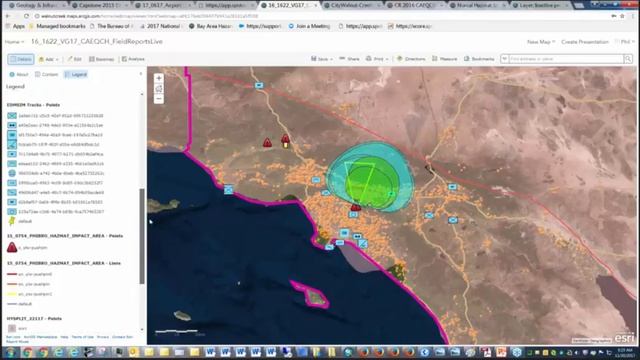
Task: Open the map Bookmarks list
Action: (x=479, y=59)
